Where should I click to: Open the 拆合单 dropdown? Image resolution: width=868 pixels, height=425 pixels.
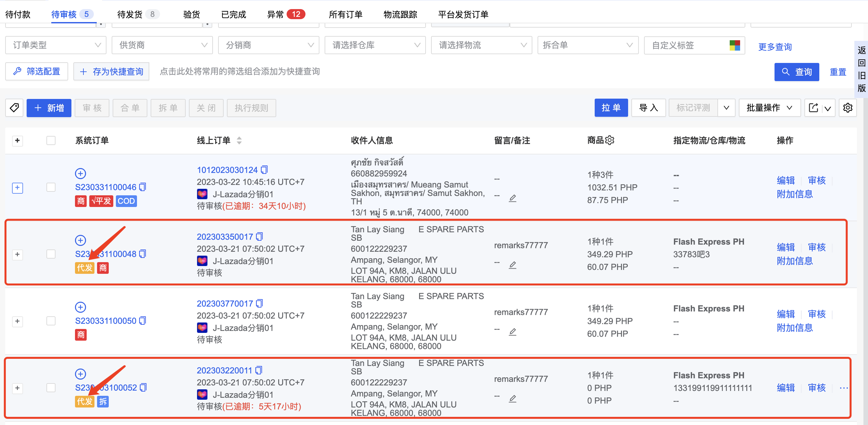tap(588, 45)
